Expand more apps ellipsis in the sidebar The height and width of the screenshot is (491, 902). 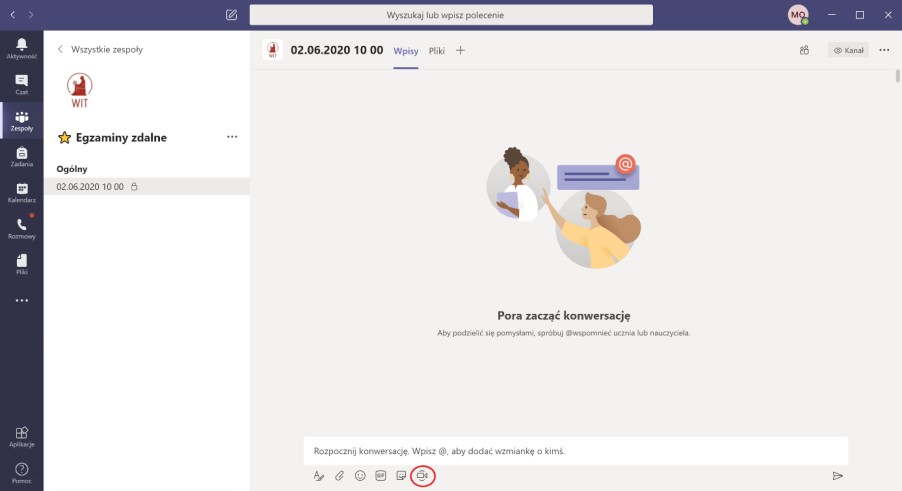[22, 301]
